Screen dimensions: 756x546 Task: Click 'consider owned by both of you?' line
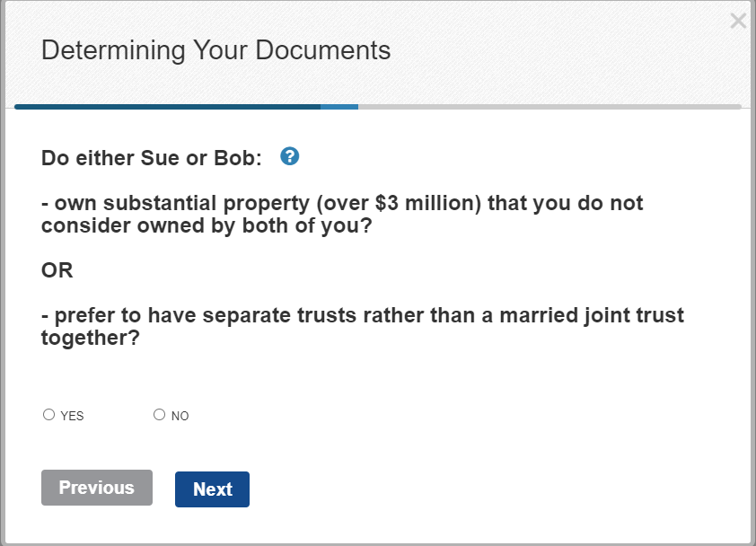pyautogui.click(x=207, y=225)
